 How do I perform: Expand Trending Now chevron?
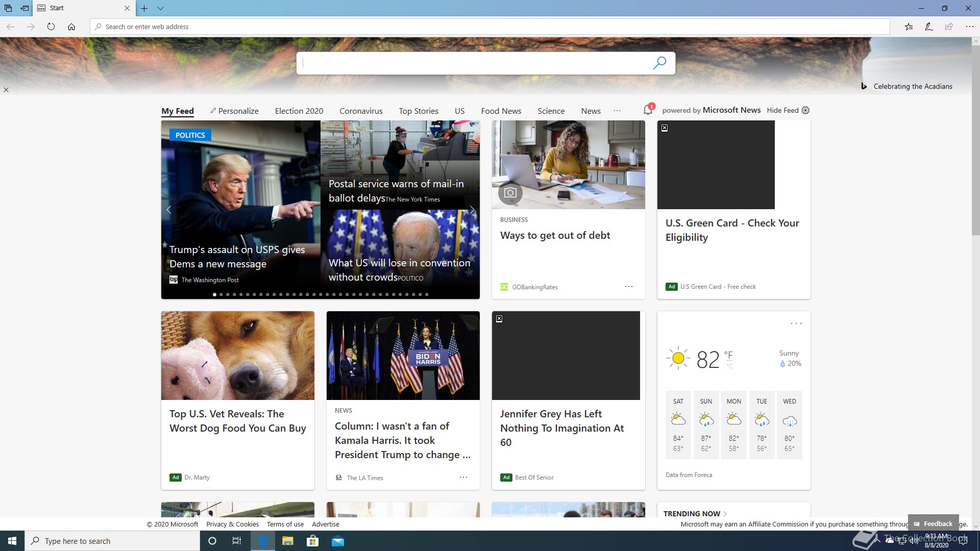click(x=725, y=514)
